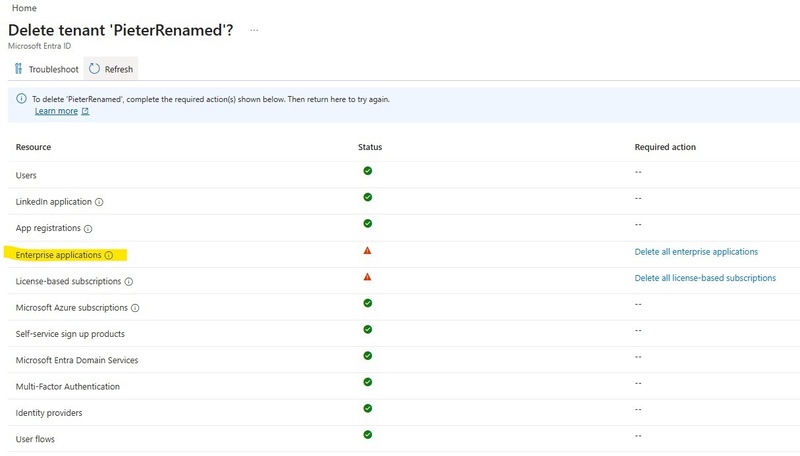Screen dimensions: 800x456
Task: Click the Refresh circular arrow icon
Action: tap(94, 69)
